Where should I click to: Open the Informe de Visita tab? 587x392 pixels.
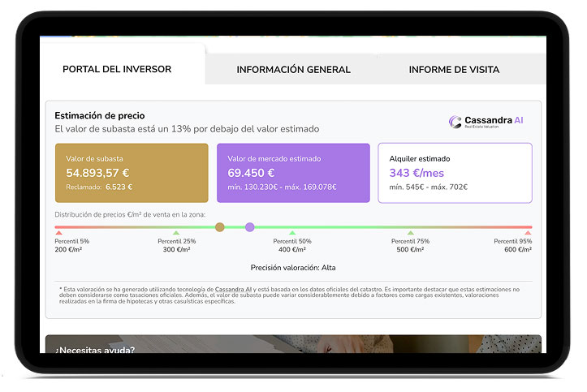(x=454, y=70)
